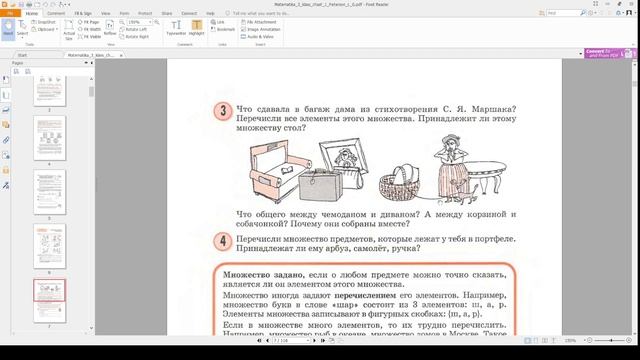
Task: Zoom in with magnifier plus icon
Action: click(x=157, y=22)
